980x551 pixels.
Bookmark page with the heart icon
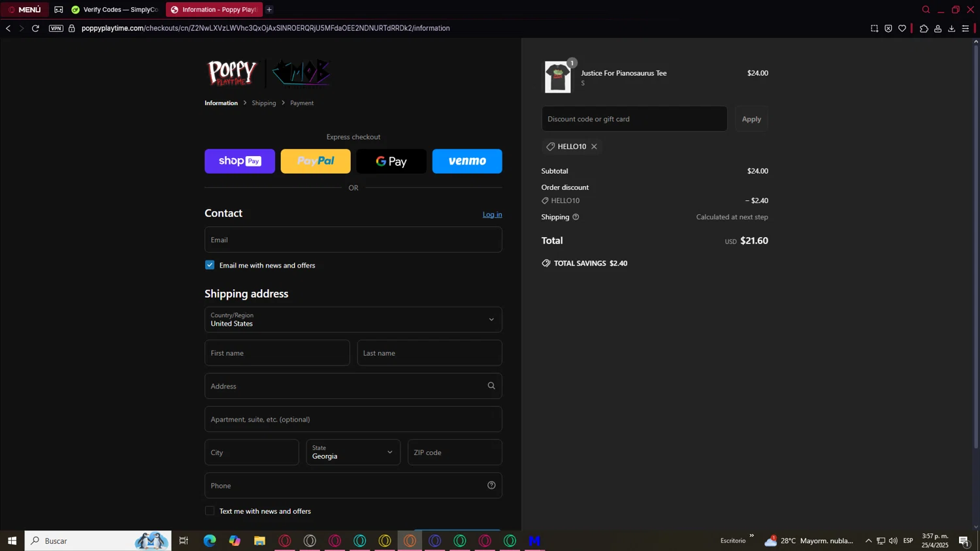(902, 29)
